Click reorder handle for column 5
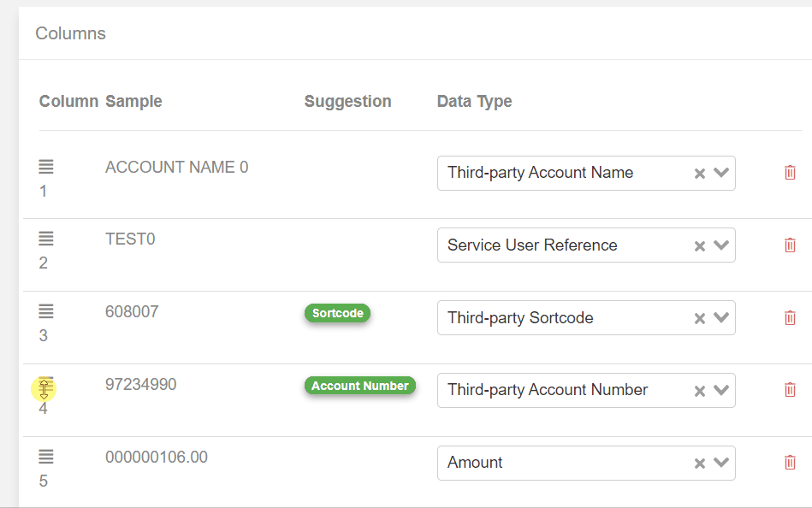The width and height of the screenshot is (812, 508). (46, 456)
